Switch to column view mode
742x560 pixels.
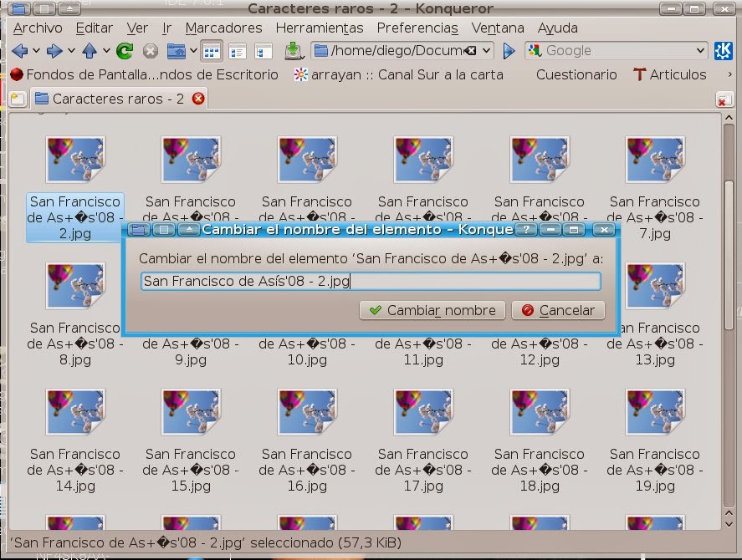tap(264, 51)
